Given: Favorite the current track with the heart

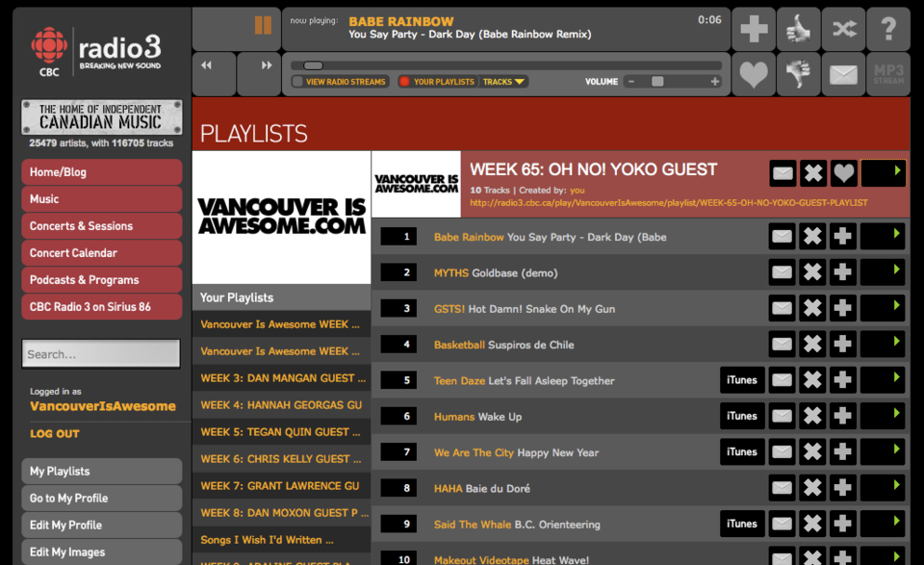Looking at the screenshot, I should coord(754,74).
